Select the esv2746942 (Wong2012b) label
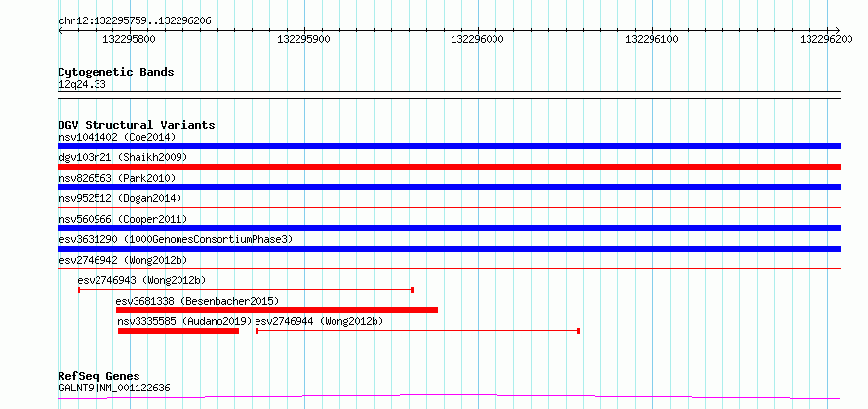The image size is (868, 409). click(x=123, y=260)
